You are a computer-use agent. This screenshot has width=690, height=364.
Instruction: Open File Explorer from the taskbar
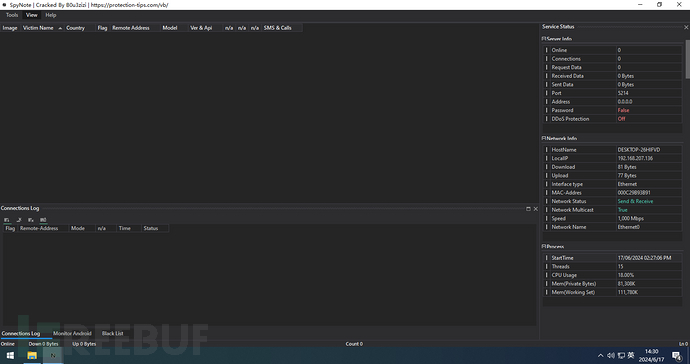pyautogui.click(x=32, y=355)
